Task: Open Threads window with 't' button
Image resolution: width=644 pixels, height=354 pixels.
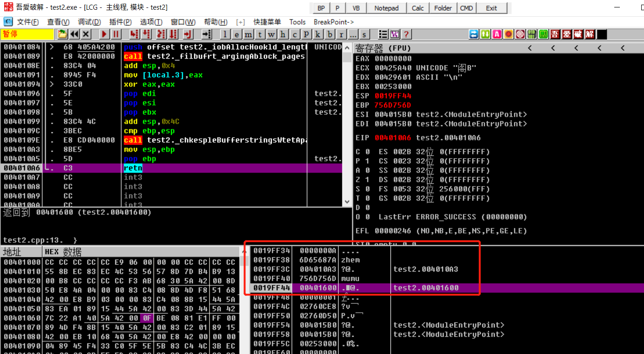Action: (x=260, y=34)
